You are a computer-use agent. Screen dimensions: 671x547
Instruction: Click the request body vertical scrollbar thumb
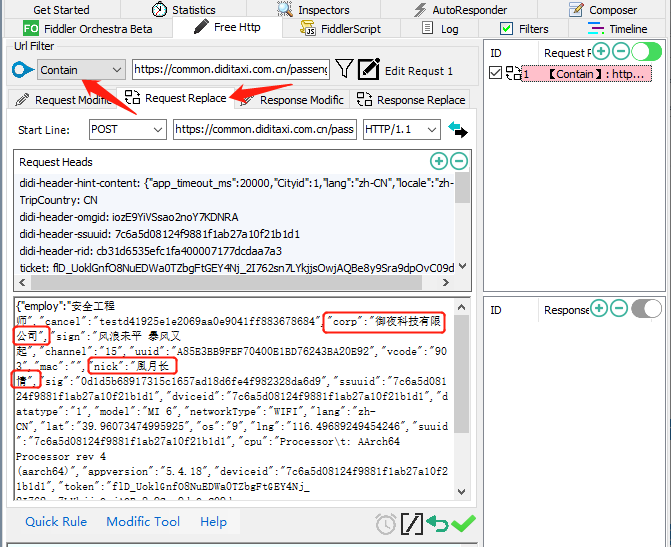click(461, 376)
